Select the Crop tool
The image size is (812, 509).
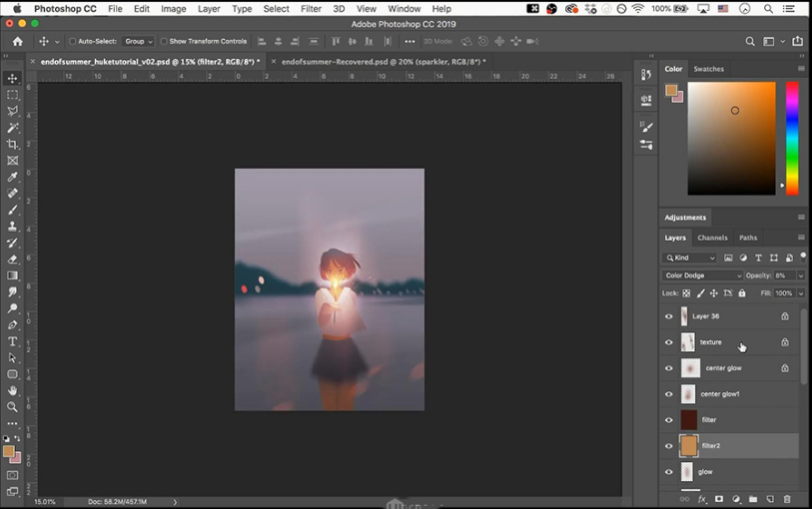tap(13, 144)
